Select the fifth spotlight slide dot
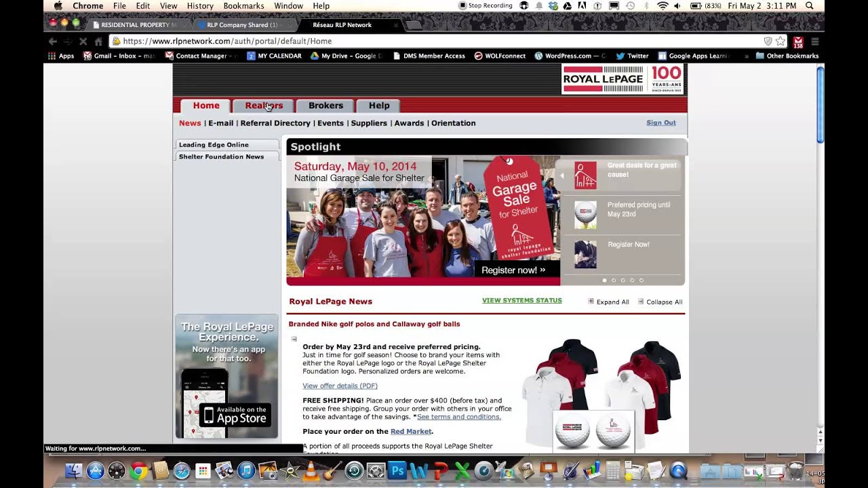The width and height of the screenshot is (868, 488). coord(641,280)
